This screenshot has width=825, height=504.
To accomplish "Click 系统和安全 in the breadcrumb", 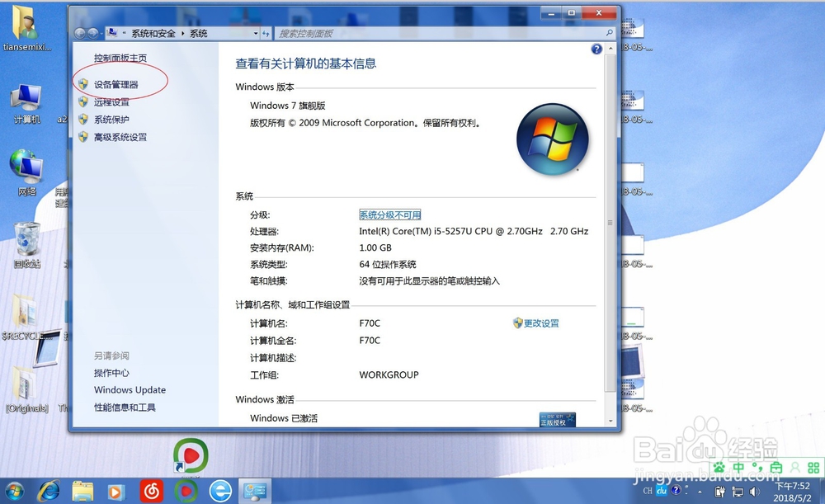I will (153, 33).
